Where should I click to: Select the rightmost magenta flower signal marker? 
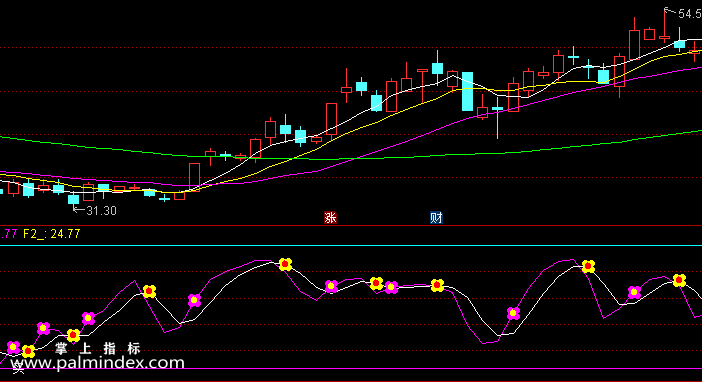pyautogui.click(x=634, y=292)
